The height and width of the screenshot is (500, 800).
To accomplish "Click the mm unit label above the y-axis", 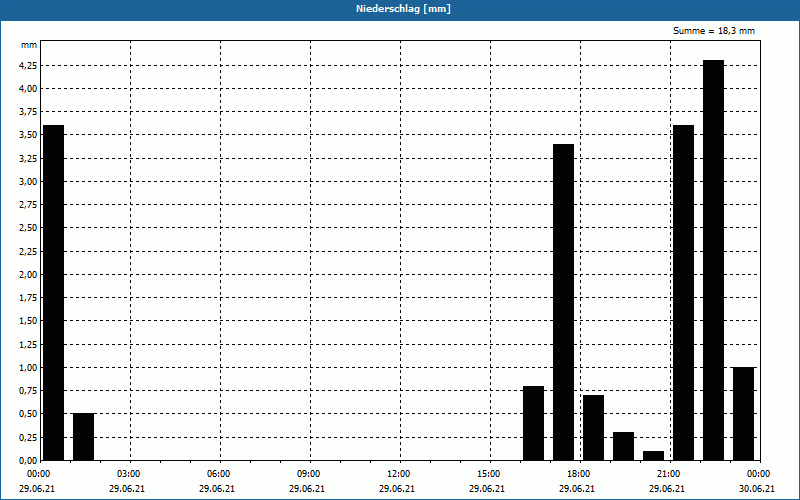I will [x=29, y=45].
